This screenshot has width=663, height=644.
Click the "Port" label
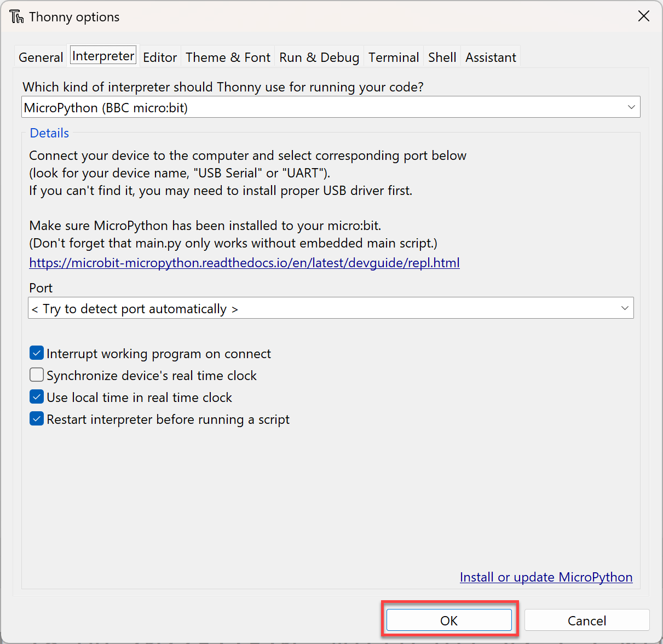[x=41, y=288]
